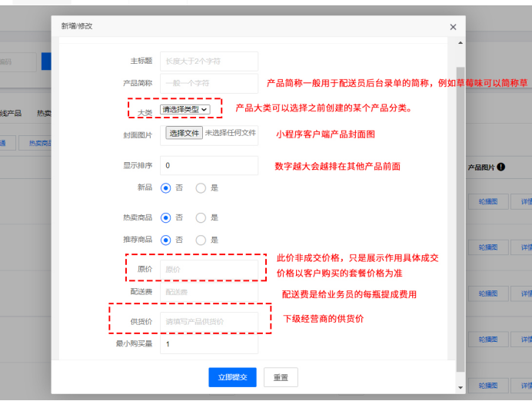Click the 配送费 input field
The width and height of the screenshot is (532, 401).
click(x=208, y=292)
